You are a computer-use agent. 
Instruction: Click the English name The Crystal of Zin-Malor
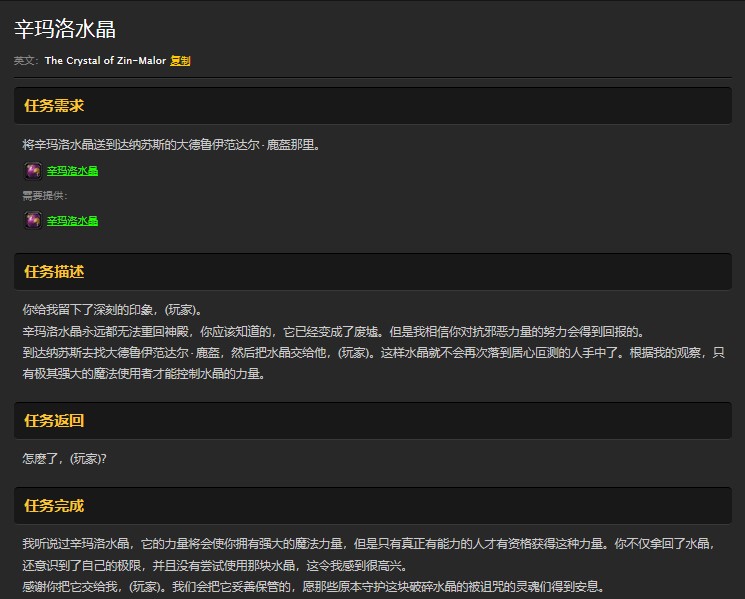[105, 61]
